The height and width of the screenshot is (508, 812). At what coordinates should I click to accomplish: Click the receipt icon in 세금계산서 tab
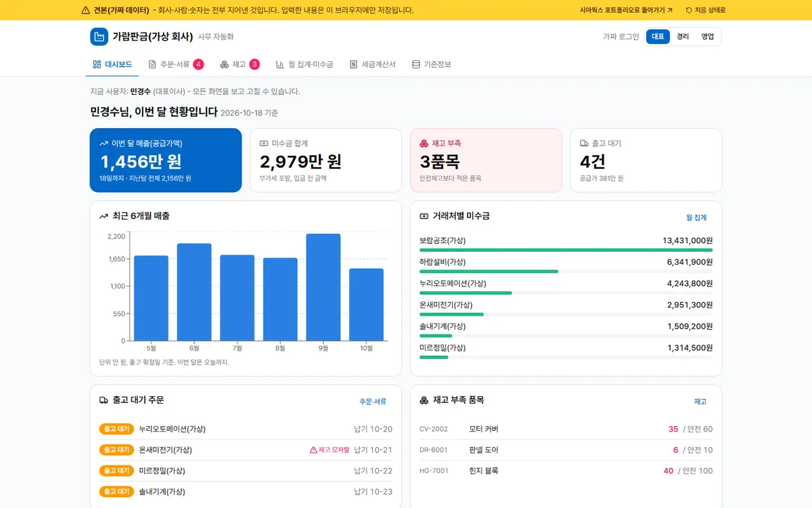point(353,64)
